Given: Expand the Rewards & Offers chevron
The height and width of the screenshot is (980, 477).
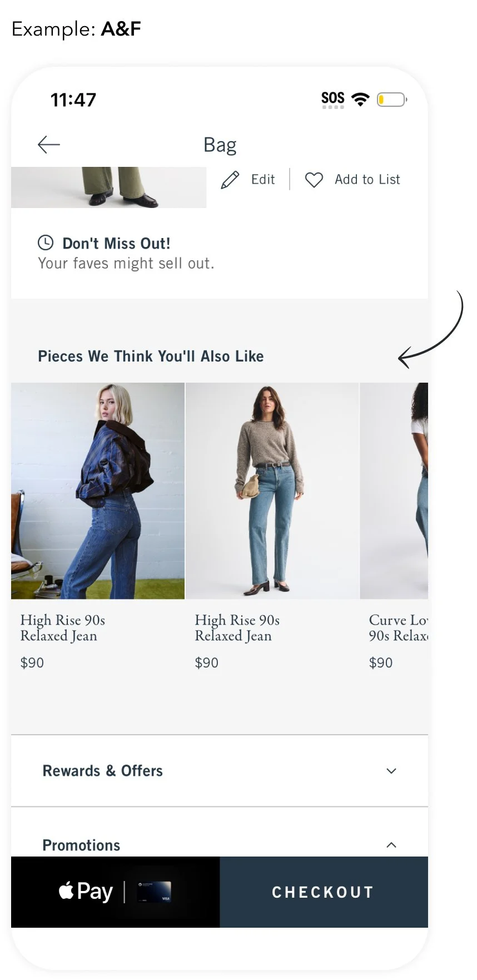Looking at the screenshot, I should [391, 771].
